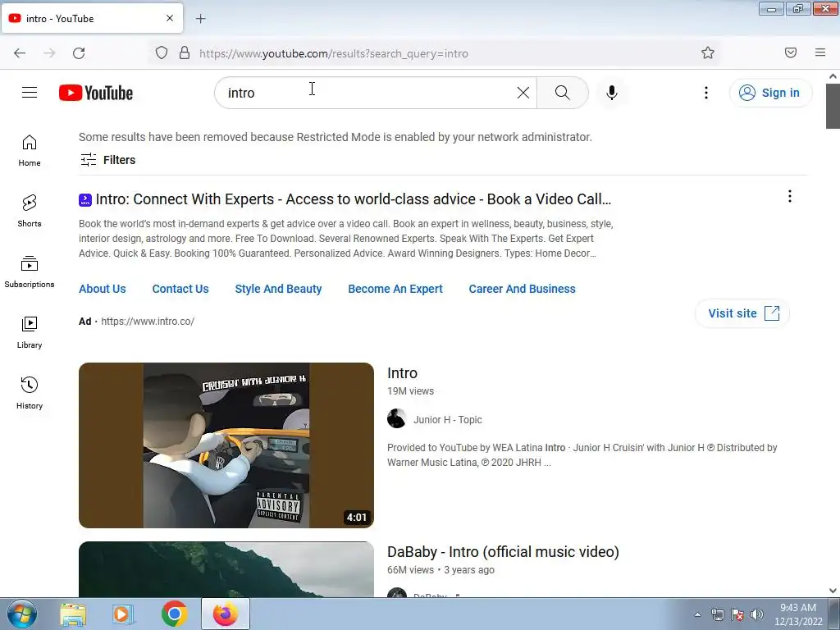Open DaBaby - Intro official music video title

pyautogui.click(x=503, y=552)
